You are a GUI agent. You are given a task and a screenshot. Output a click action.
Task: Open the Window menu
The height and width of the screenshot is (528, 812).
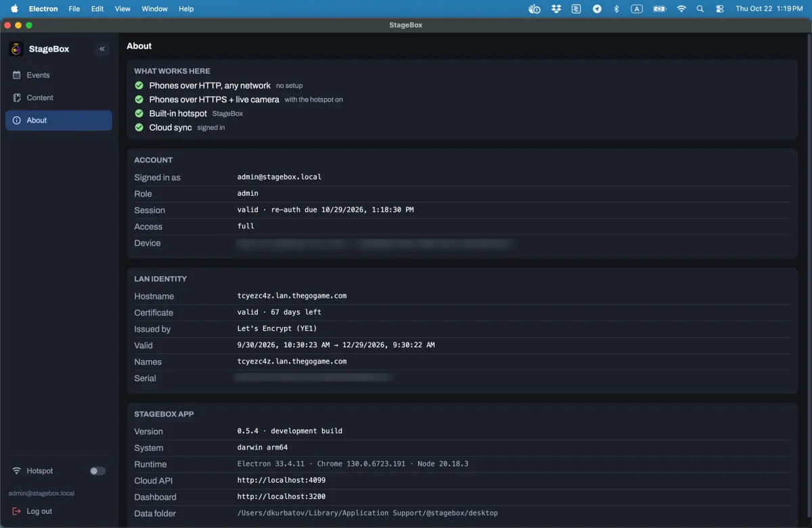(x=155, y=9)
